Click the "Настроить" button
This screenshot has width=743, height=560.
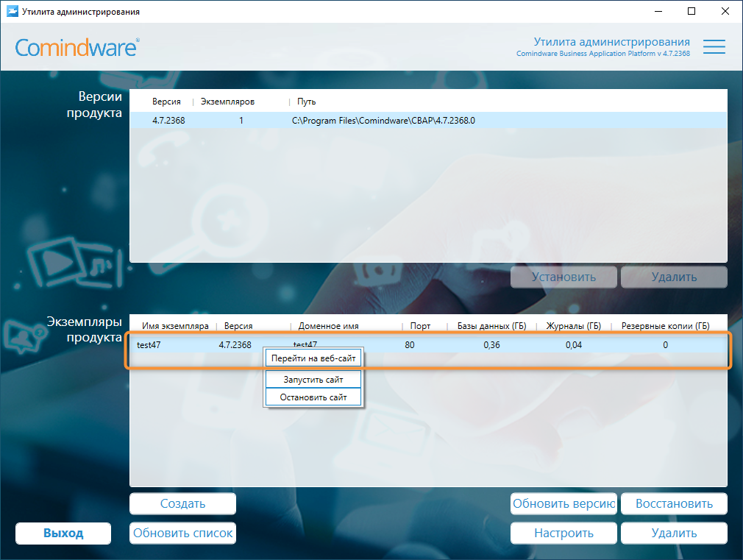tap(564, 533)
